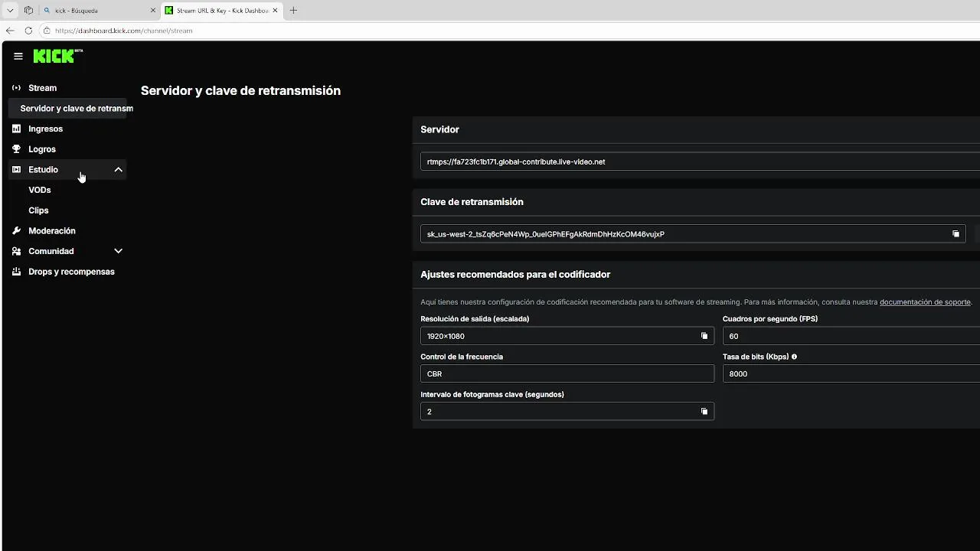Open the VODs section
Image resolution: width=980 pixels, height=551 pixels.
[x=40, y=190]
